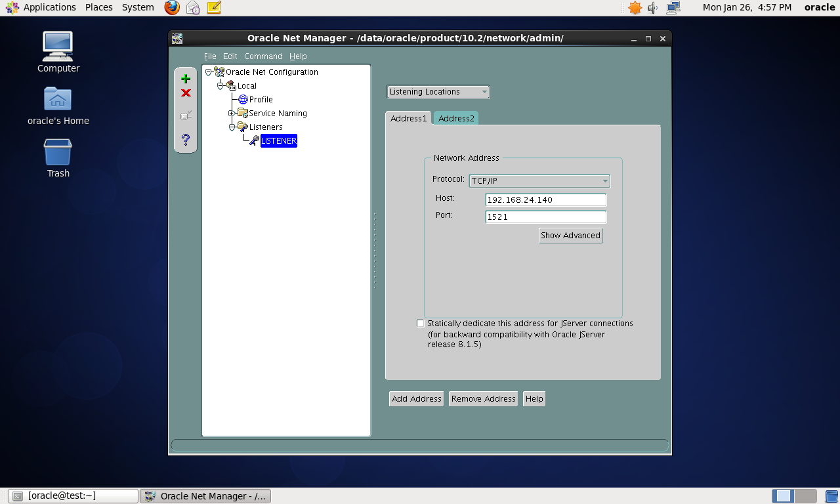Viewport: 840px width, 504px height.
Task: Click the Test Service toolbar icon
Action: click(x=186, y=115)
